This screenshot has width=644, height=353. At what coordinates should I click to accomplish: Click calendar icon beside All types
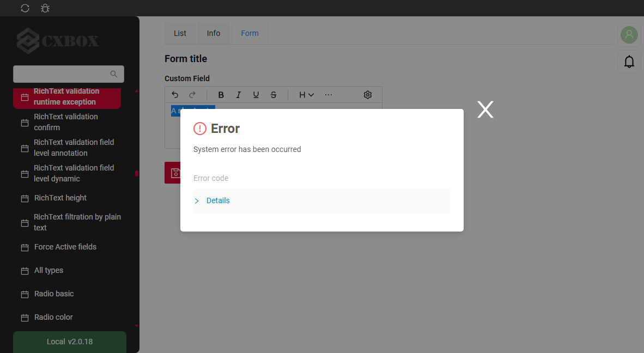[x=25, y=271]
